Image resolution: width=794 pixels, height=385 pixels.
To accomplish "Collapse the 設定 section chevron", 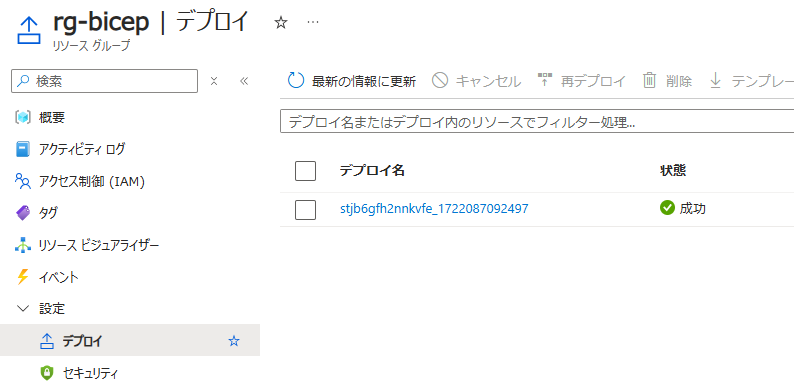I will pyautogui.click(x=23, y=308).
